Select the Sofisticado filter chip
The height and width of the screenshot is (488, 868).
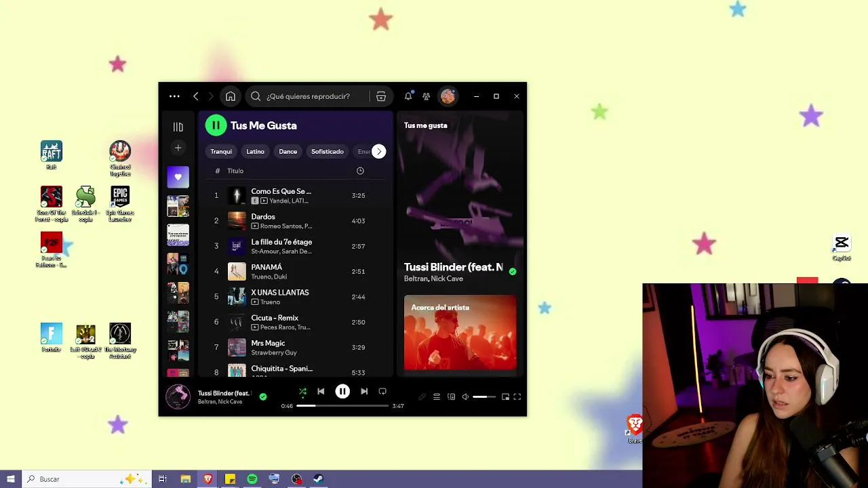[x=328, y=151]
